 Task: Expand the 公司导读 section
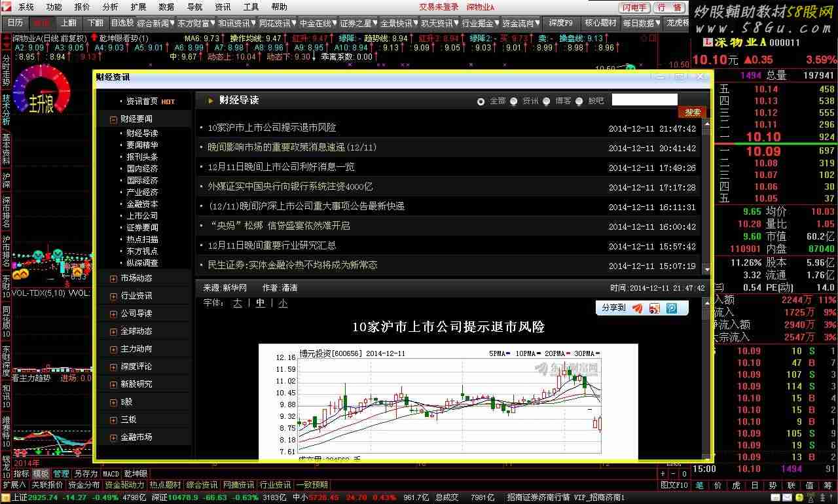coord(114,314)
